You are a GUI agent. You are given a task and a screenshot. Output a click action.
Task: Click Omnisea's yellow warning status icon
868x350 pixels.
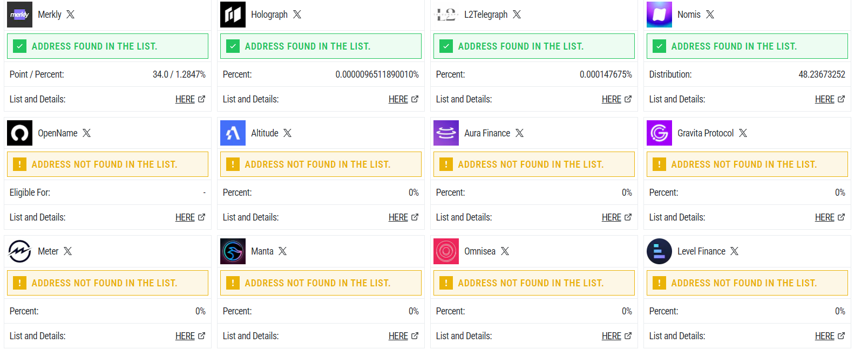tap(446, 283)
